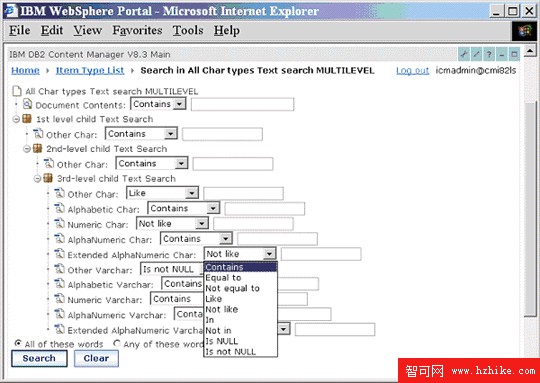The image size is (540, 383).
Task: Click the Clear button
Action: (x=96, y=358)
